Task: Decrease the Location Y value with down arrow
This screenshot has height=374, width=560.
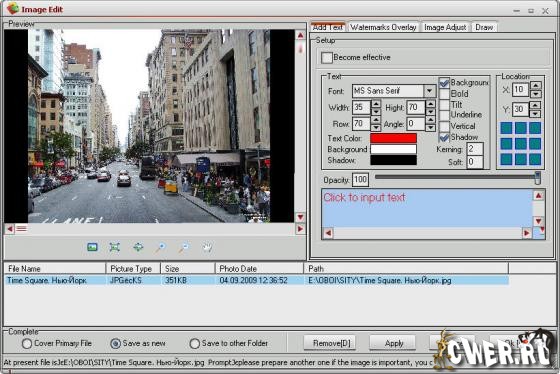Action: click(535, 114)
